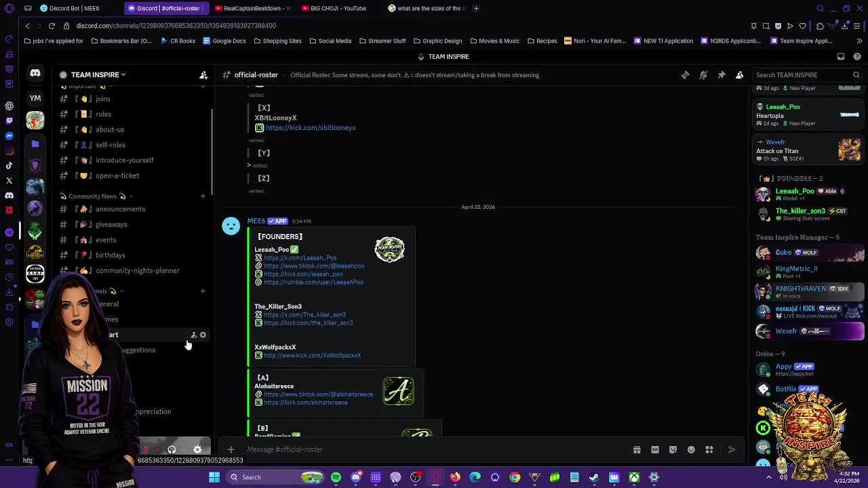Open KingMetric_II in member list
The image size is (868, 488).
(x=809, y=272)
